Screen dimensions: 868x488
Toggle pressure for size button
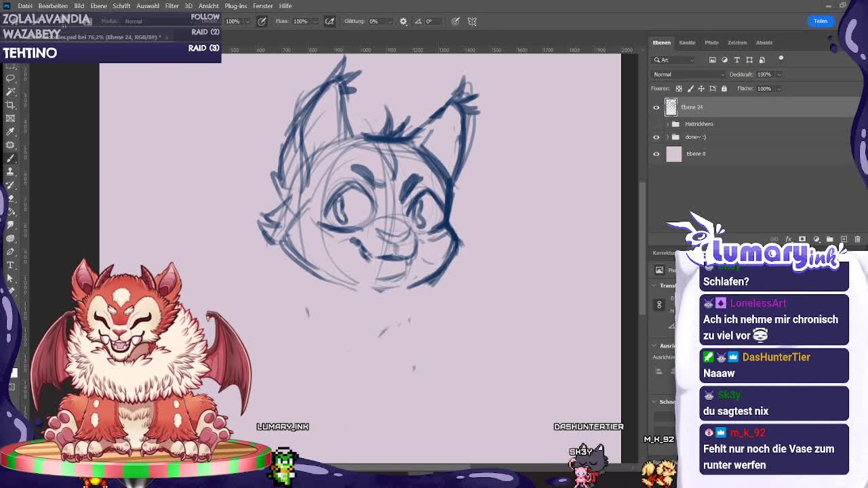[x=456, y=21]
